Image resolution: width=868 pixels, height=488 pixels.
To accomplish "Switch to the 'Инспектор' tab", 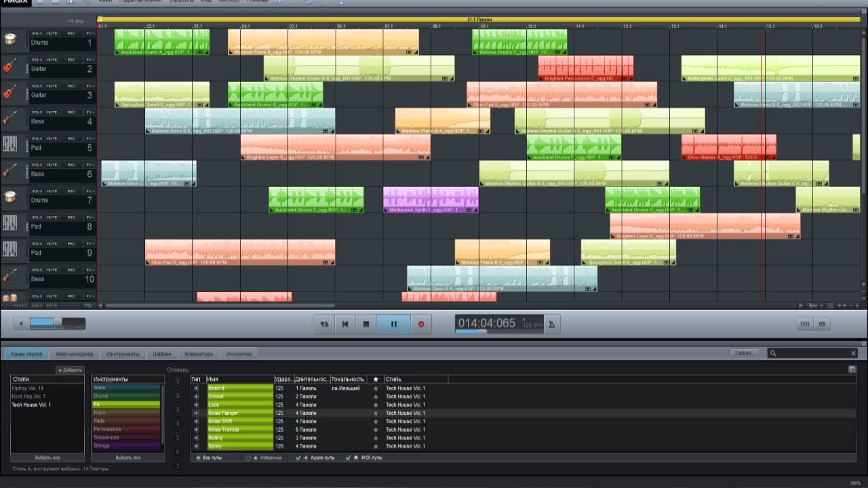I will click(239, 354).
